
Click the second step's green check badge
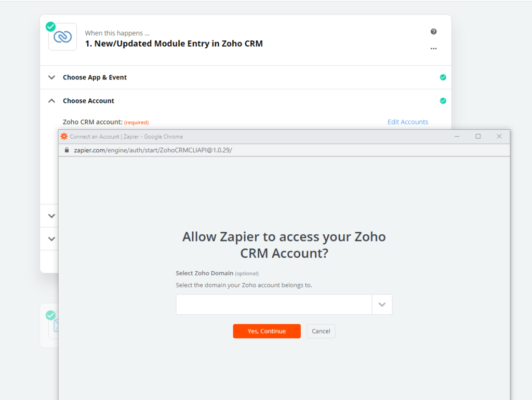point(50,315)
